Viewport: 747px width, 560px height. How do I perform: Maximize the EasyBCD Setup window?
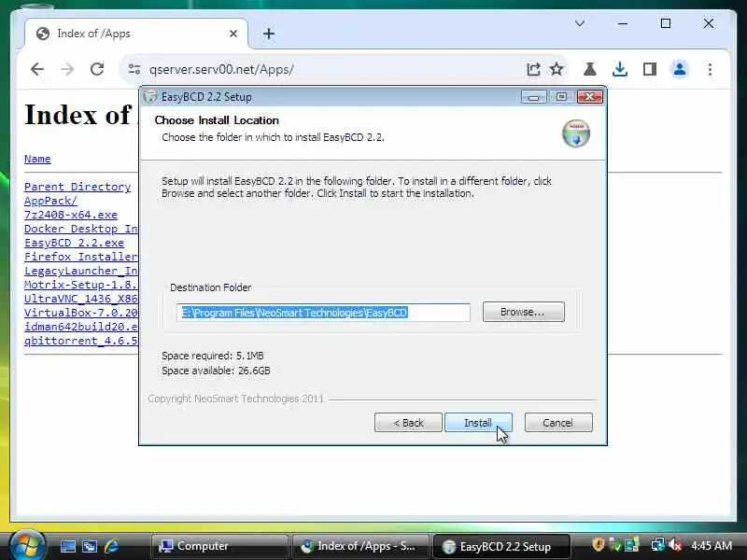point(561,97)
